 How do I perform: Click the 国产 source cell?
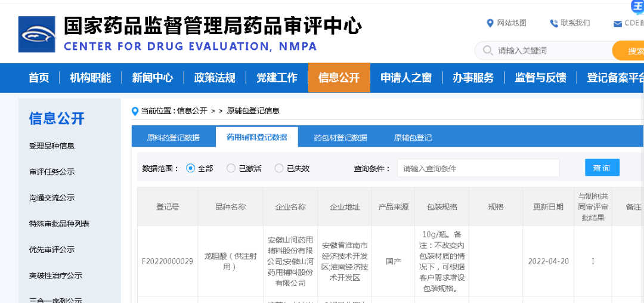tap(394, 261)
